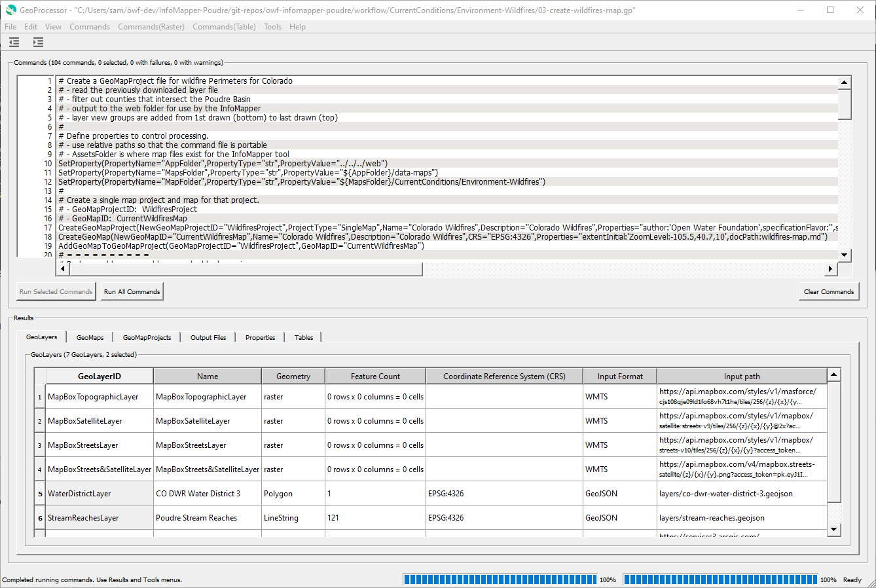Click command list scroll down arrow

point(845,255)
